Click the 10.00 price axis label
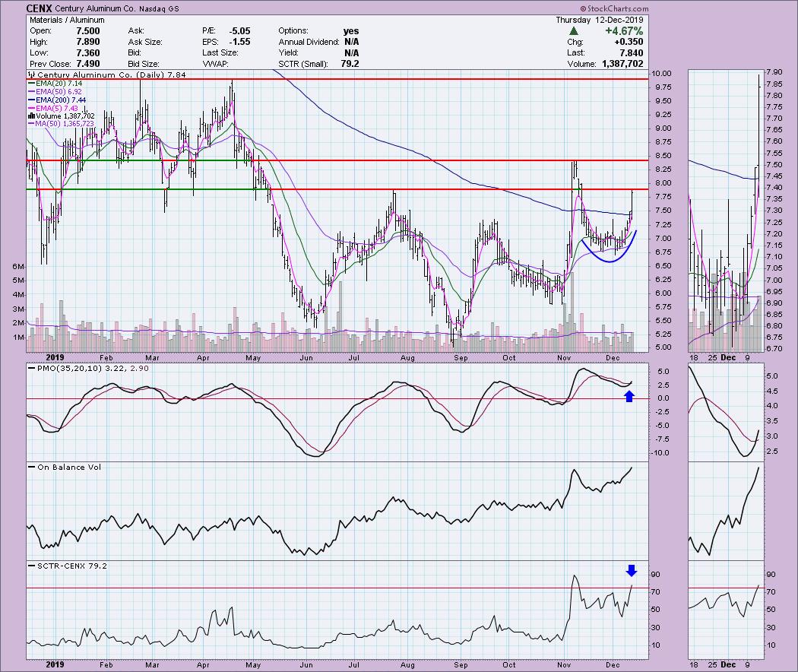The height and width of the screenshot is (672, 798). tap(662, 73)
